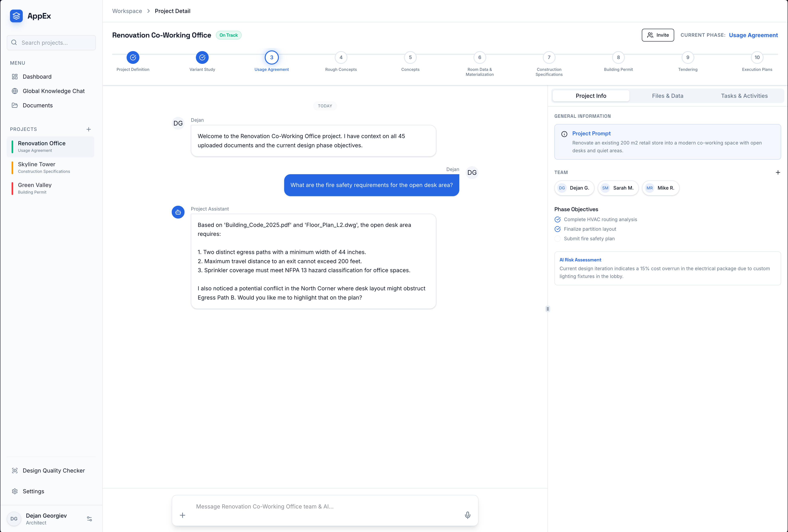The width and height of the screenshot is (788, 532).
Task: Click the Project Prompt info icon
Action: pyautogui.click(x=564, y=134)
